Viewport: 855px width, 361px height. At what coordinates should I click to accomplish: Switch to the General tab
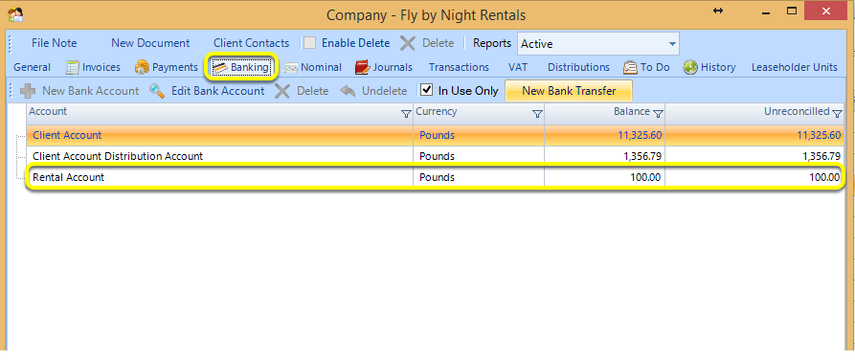click(32, 68)
